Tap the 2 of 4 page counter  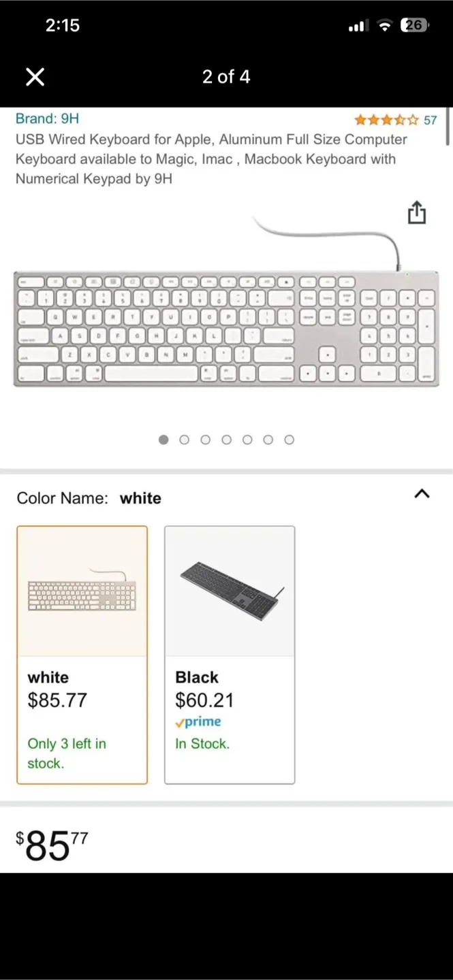click(226, 77)
